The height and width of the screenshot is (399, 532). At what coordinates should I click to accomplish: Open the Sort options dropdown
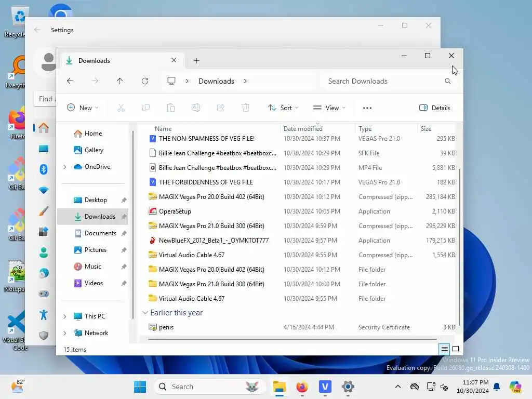(283, 108)
